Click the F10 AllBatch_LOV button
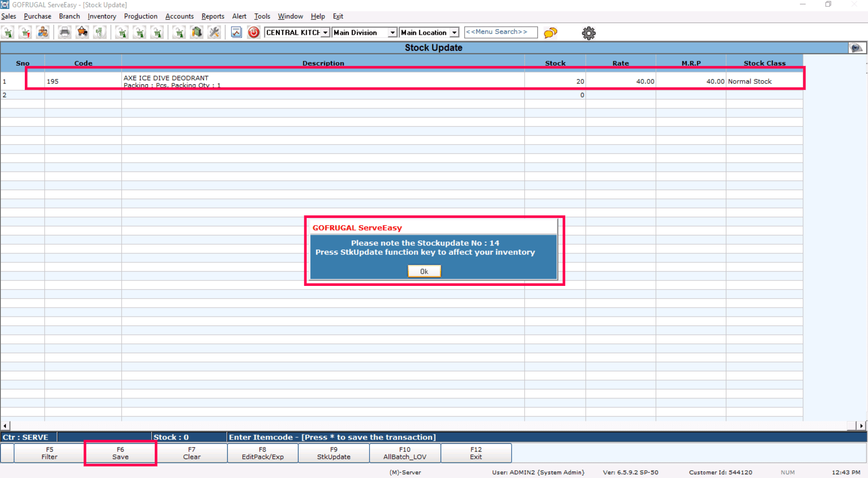The image size is (868, 478). click(x=405, y=453)
